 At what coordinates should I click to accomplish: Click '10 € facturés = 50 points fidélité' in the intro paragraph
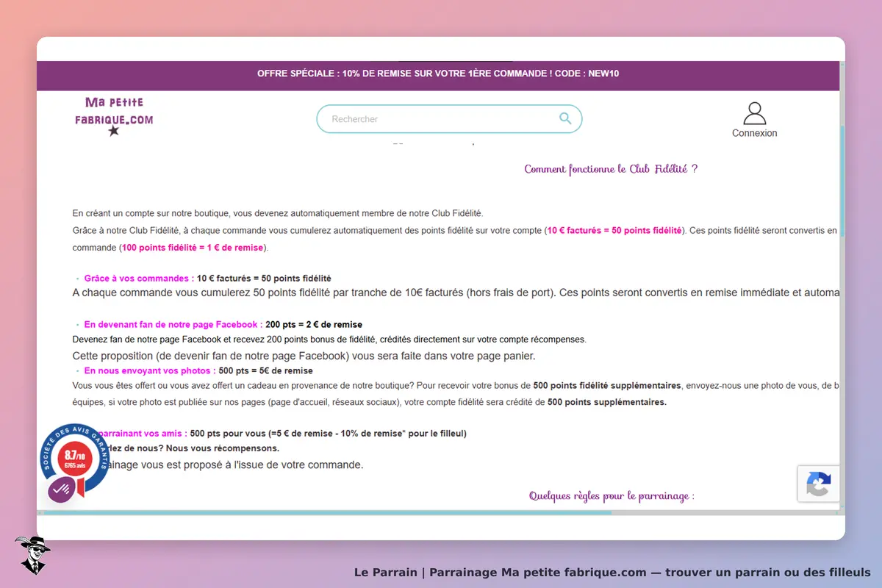coord(614,230)
